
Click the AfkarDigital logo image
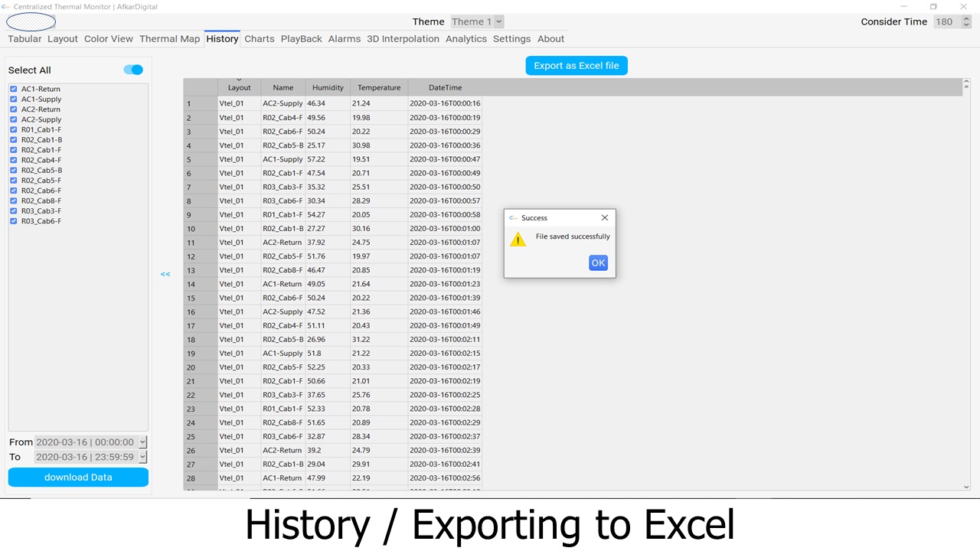click(x=31, y=21)
